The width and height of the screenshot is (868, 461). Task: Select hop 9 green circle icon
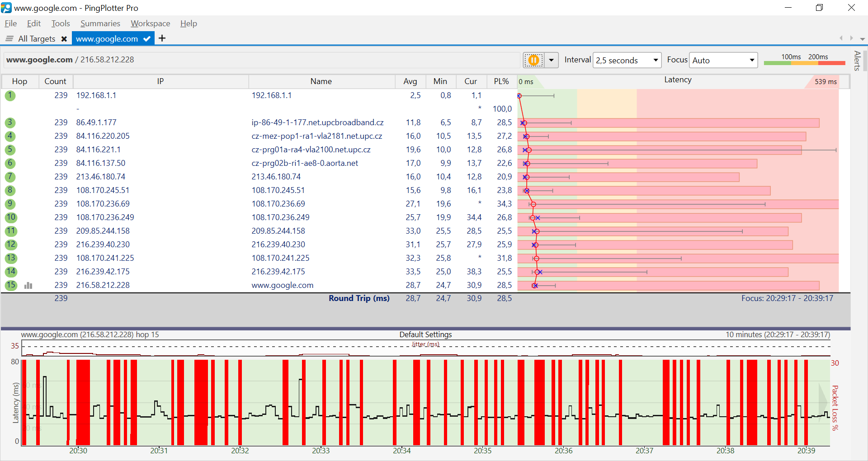10,204
